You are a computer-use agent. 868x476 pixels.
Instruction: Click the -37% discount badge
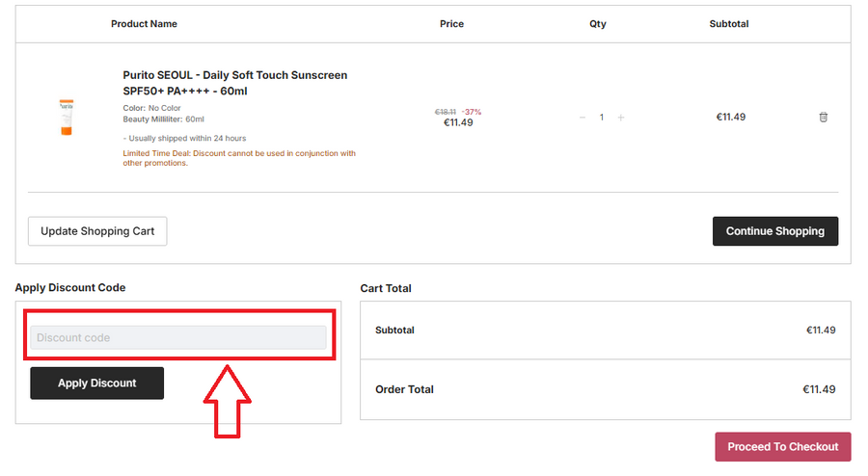pos(472,112)
